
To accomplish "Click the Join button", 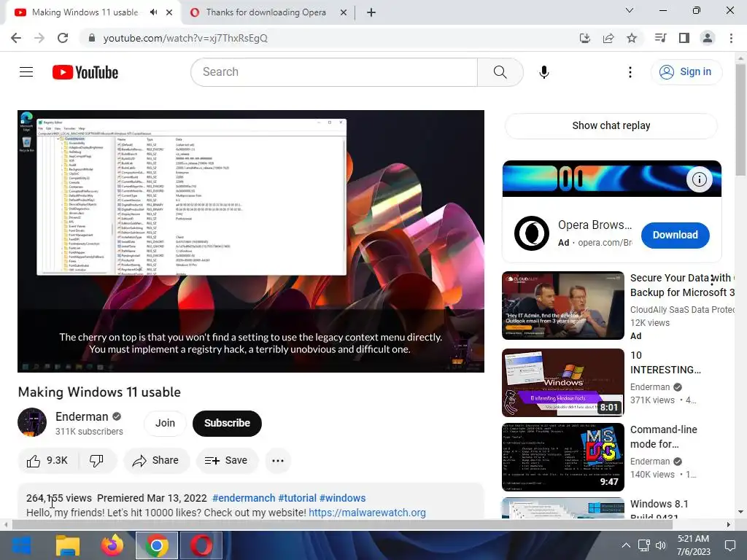I will [x=165, y=423].
